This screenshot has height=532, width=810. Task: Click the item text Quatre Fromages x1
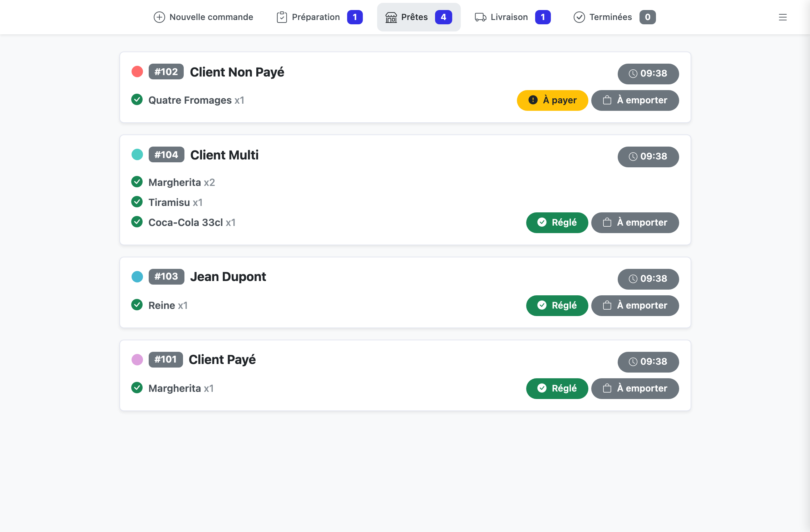(196, 100)
